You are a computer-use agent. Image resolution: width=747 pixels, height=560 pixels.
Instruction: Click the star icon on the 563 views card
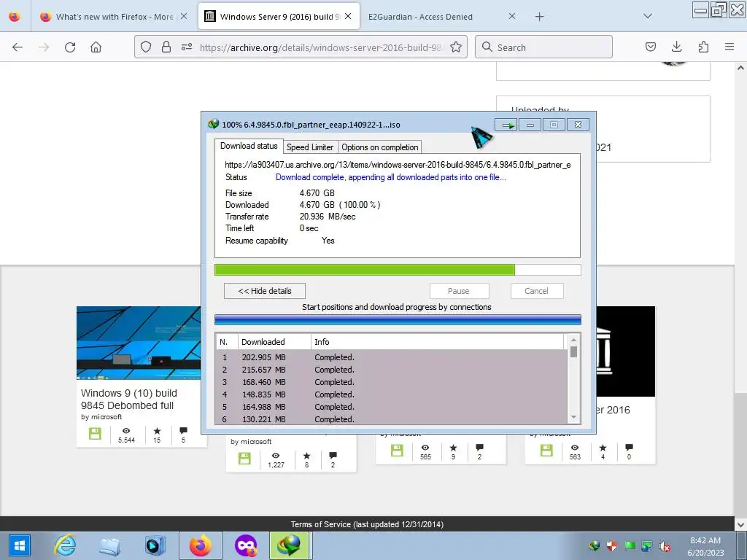click(x=603, y=448)
